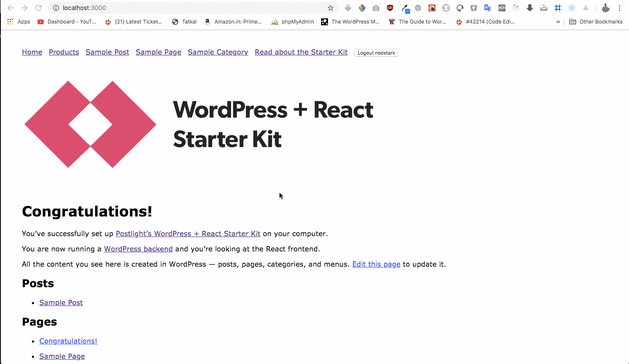This screenshot has width=629, height=364.
Task: Open Congratulations! link under Pages
Action: point(68,341)
